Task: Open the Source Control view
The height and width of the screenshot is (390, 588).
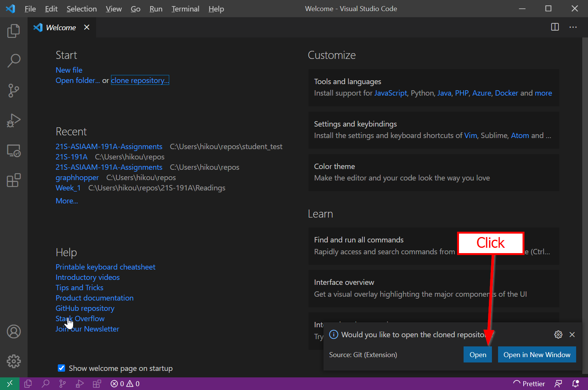Action: [x=13, y=91]
